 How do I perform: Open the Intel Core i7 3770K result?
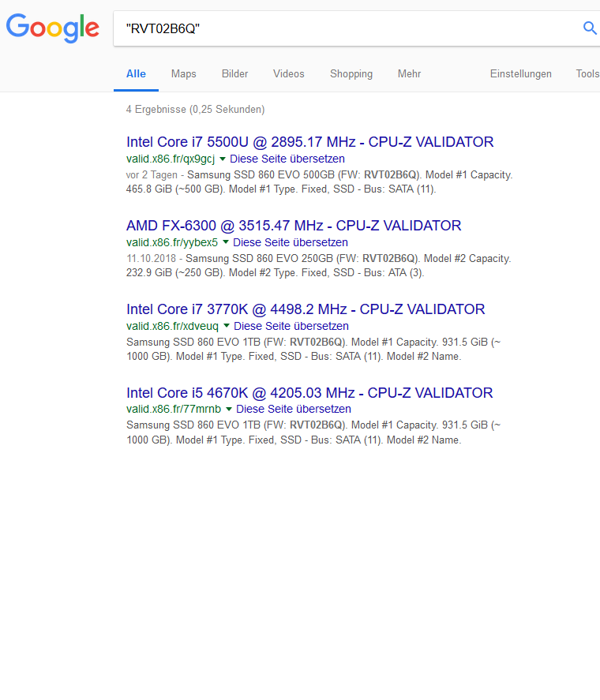coord(306,309)
